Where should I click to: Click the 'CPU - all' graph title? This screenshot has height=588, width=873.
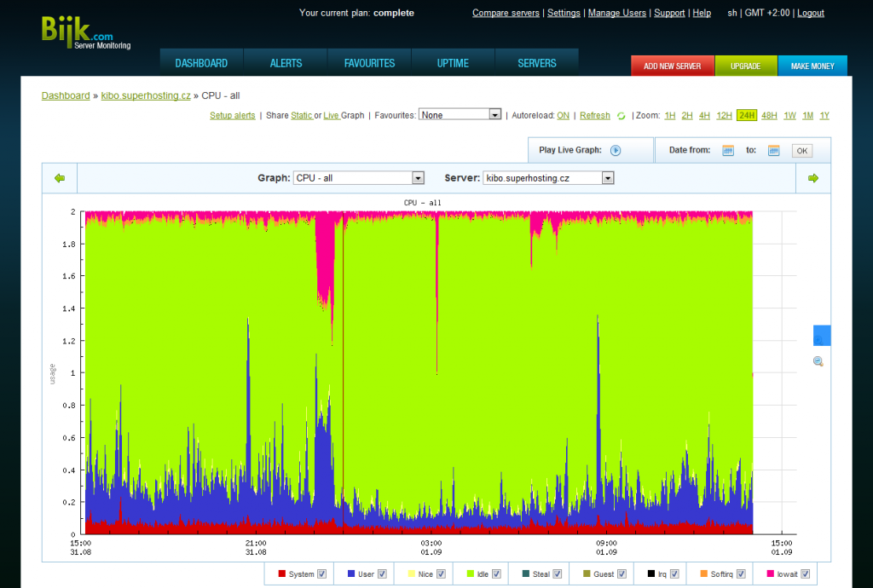[423, 203]
